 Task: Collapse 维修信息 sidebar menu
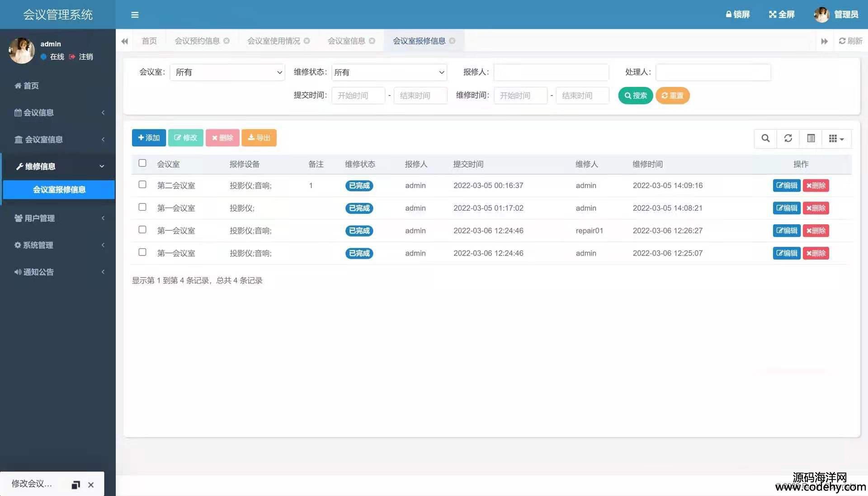tap(58, 166)
